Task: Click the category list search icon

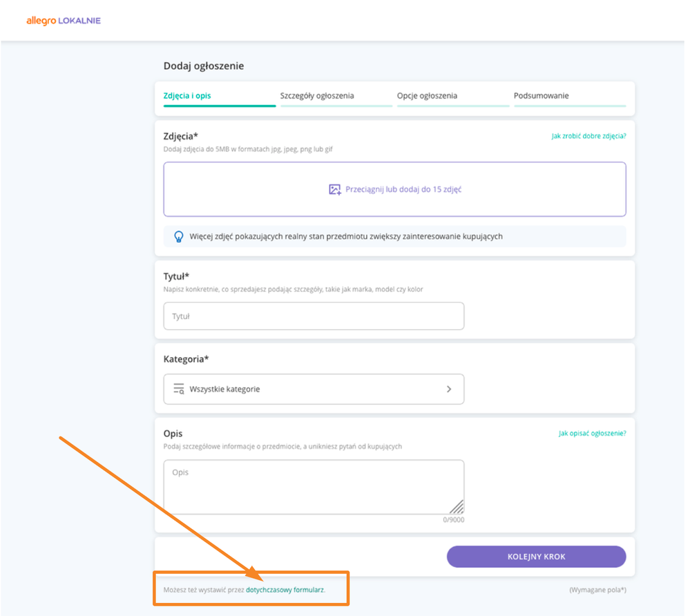Action: tap(179, 389)
